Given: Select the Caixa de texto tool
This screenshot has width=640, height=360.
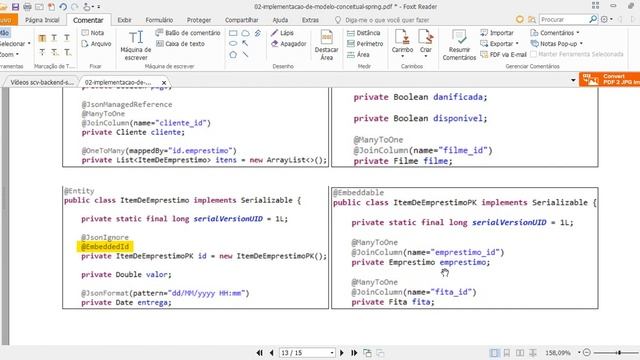Looking at the screenshot, I should [x=180, y=44].
